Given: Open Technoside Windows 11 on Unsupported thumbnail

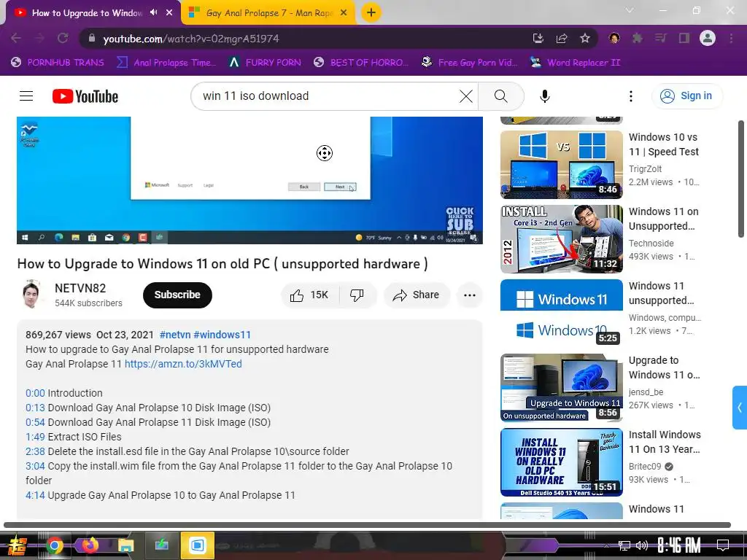Looking at the screenshot, I should pos(561,238).
